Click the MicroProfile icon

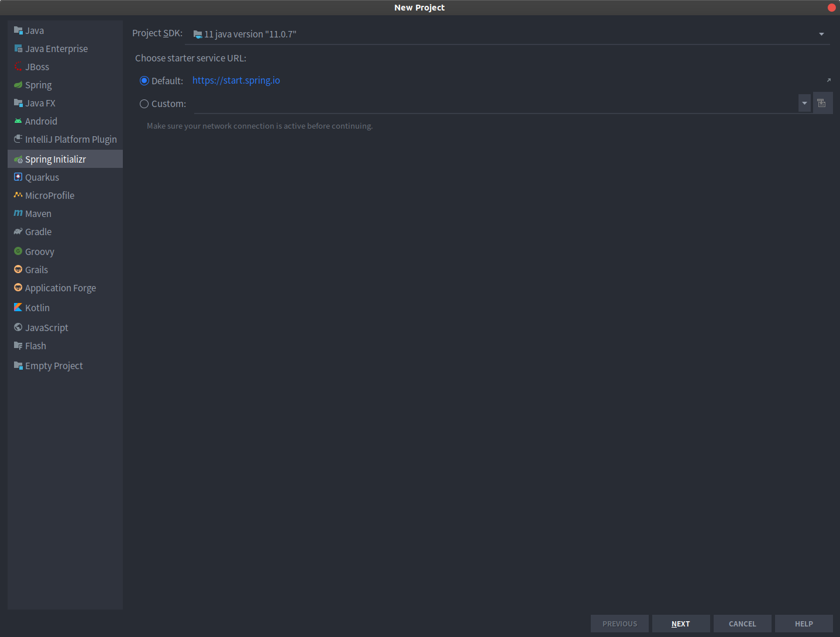coord(18,195)
